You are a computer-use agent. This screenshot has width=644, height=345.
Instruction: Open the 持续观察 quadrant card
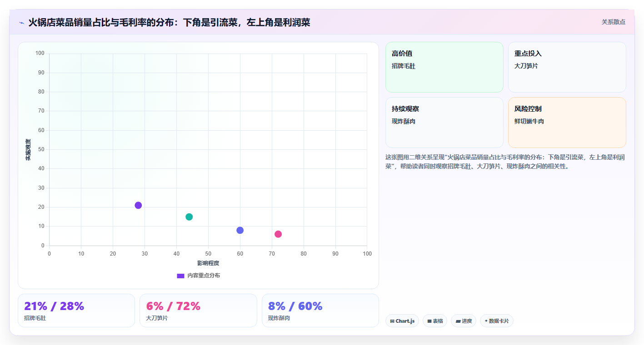pos(444,123)
